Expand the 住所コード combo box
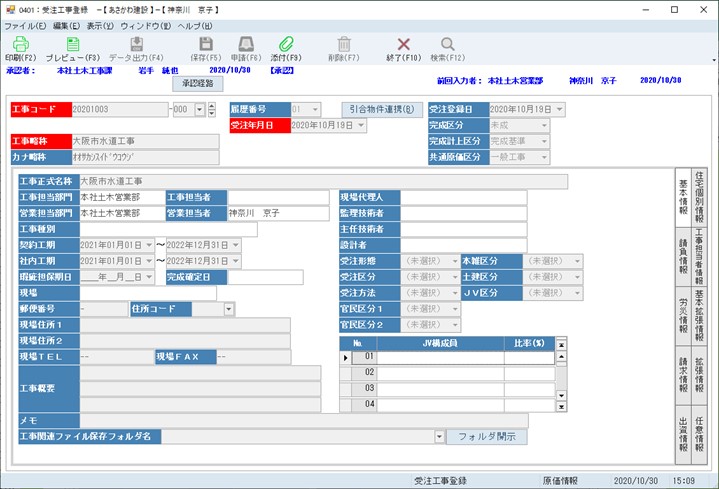Viewport: 719px width, 489px height. [x=229, y=309]
